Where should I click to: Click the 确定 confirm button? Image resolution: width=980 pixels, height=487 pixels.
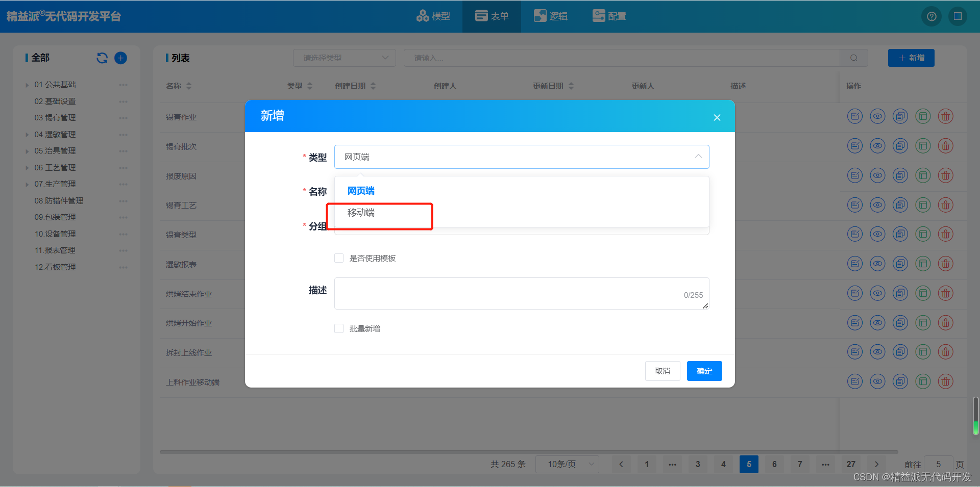click(x=704, y=371)
